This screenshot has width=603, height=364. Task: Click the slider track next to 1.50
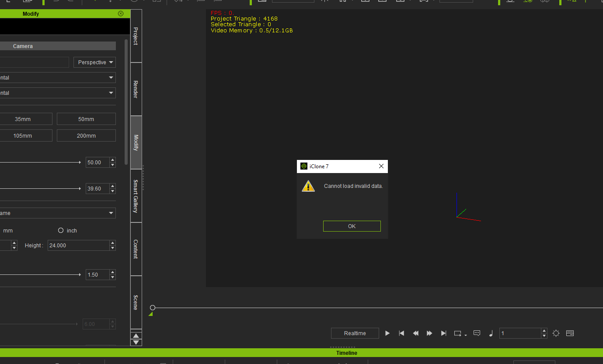click(x=40, y=275)
